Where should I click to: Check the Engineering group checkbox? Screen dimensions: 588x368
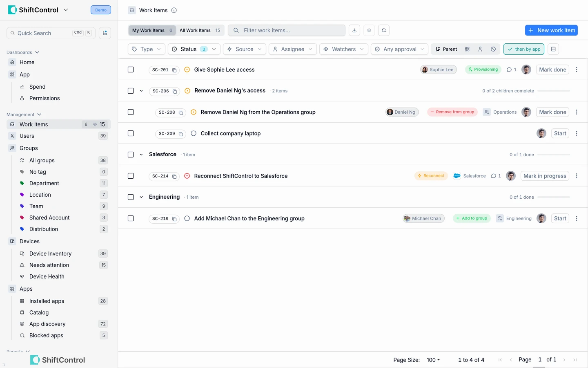(x=131, y=197)
